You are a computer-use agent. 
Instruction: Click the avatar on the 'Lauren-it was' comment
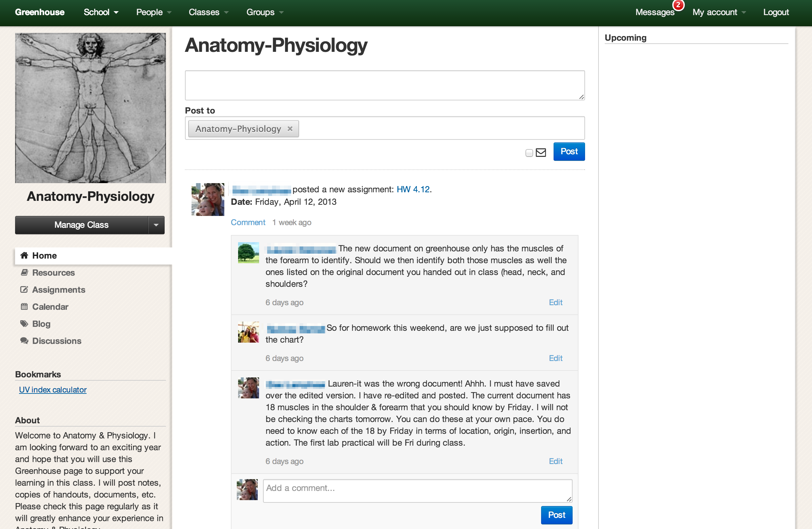coord(248,388)
